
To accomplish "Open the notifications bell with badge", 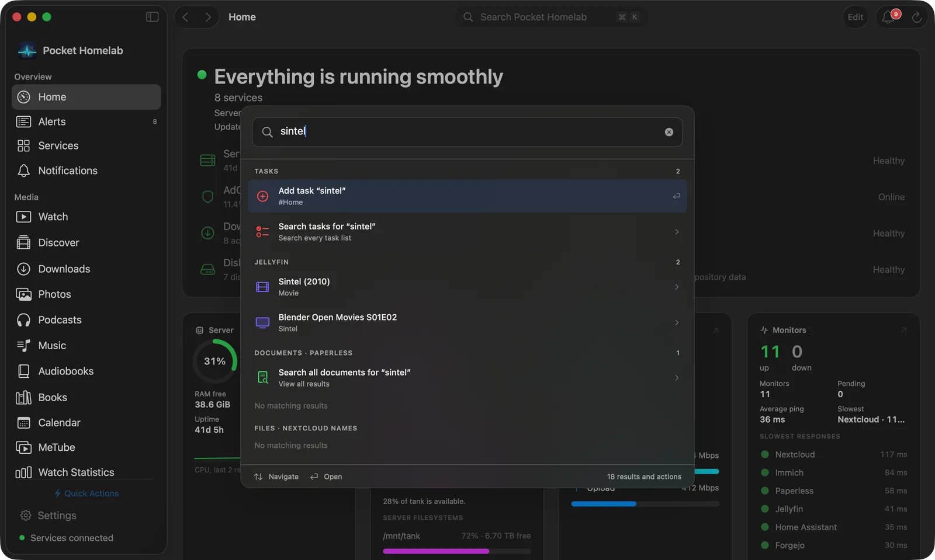I will tap(889, 17).
